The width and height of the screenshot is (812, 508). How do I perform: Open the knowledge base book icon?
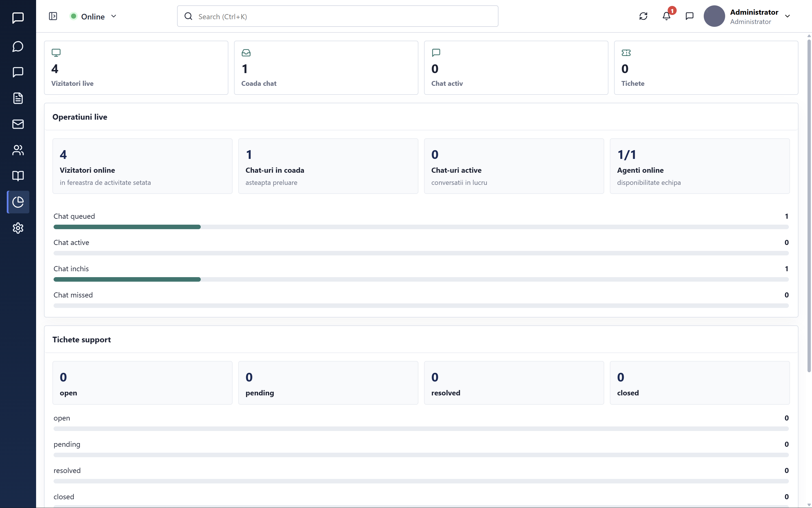click(x=18, y=176)
